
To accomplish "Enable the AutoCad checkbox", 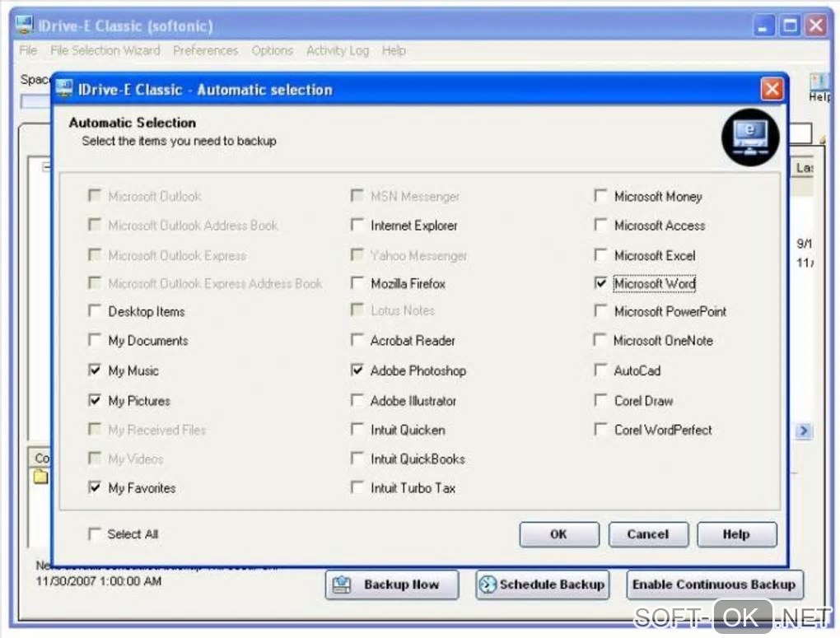I will pyautogui.click(x=600, y=370).
